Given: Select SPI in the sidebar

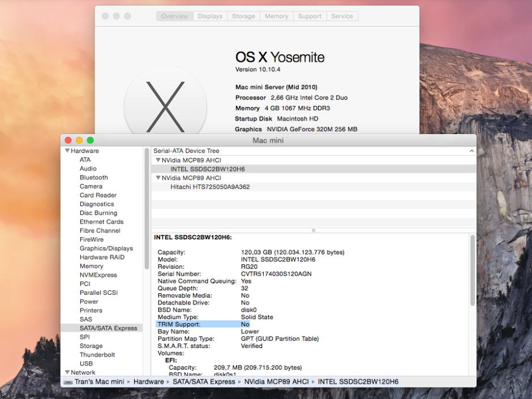Looking at the screenshot, I should [85, 337].
